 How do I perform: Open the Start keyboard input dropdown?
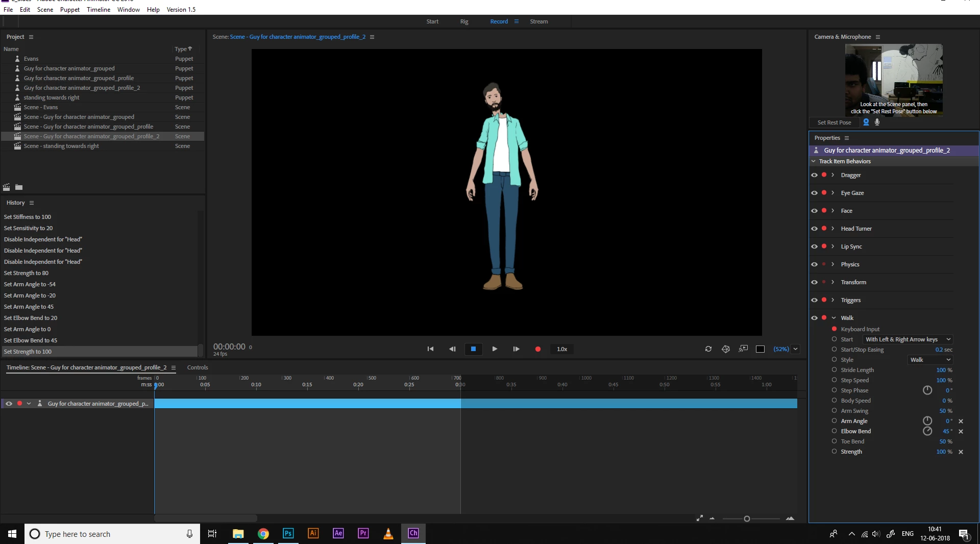pyautogui.click(x=908, y=339)
